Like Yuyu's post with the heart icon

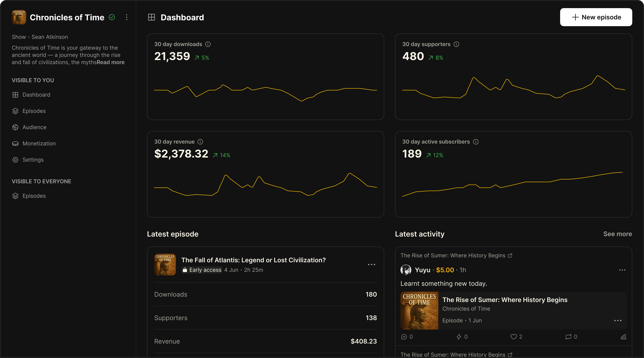tap(513, 337)
